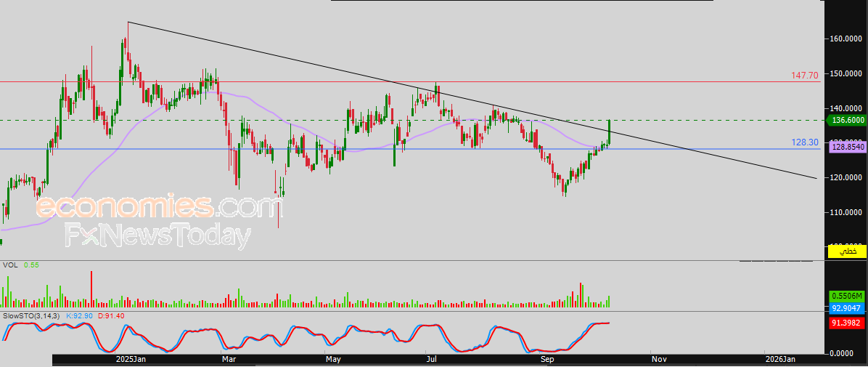Click the FxNewsToday watermark logo
The width and height of the screenshot is (868, 367).
pos(158,236)
